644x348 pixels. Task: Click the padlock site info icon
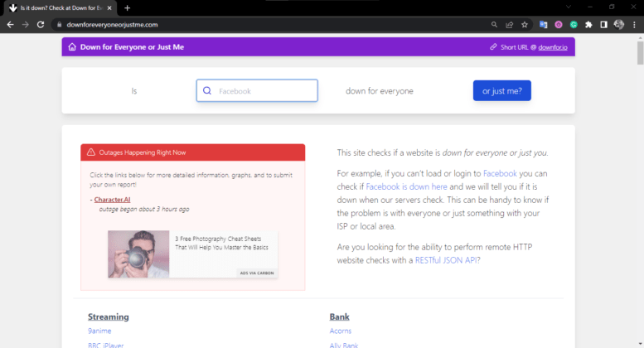[x=59, y=25]
